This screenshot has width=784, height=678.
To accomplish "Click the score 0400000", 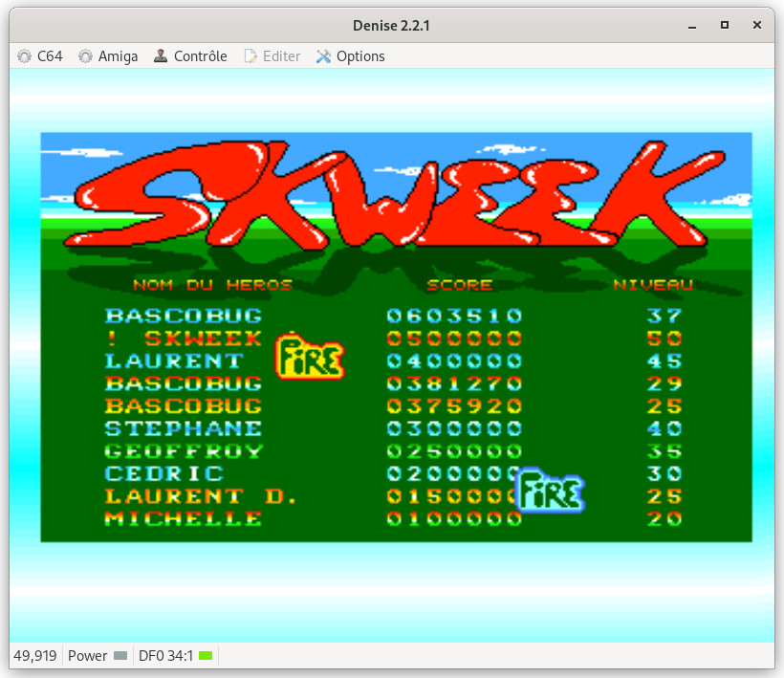I will click(454, 361).
